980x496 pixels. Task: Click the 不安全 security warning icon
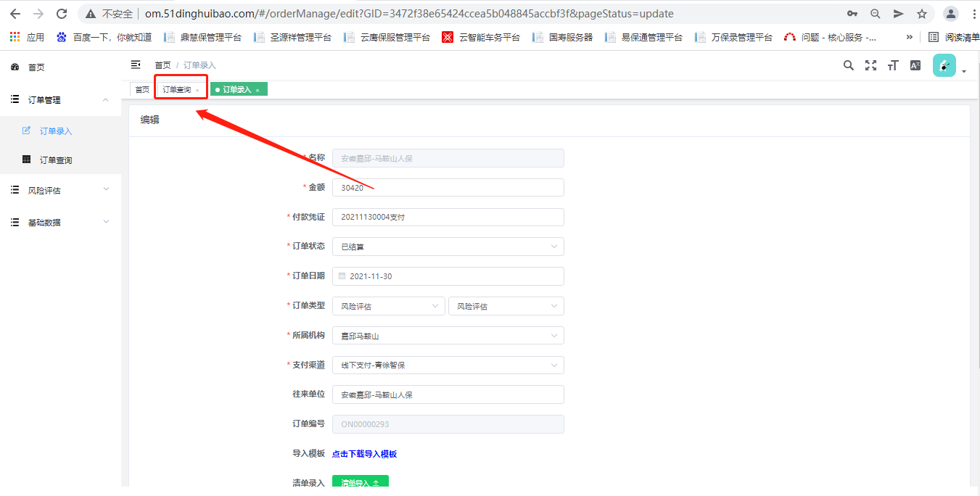point(91,14)
